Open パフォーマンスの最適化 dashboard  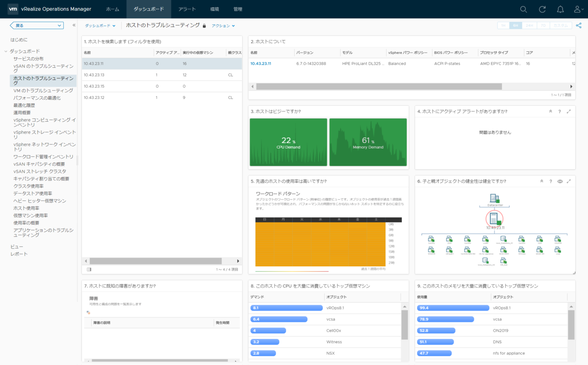[x=37, y=98]
